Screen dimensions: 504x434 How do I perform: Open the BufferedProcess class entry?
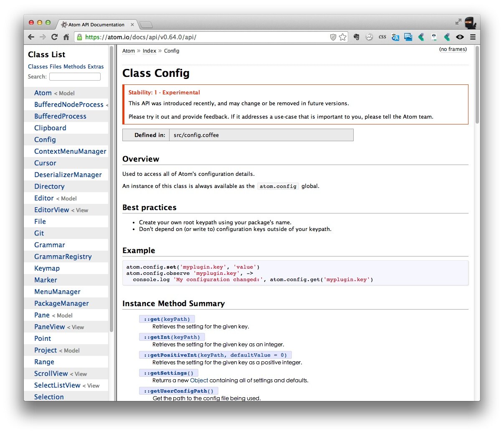coord(60,116)
